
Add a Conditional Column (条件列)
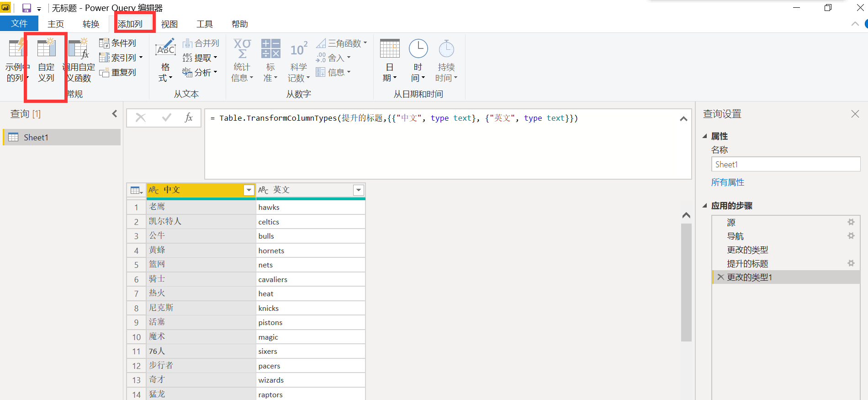point(118,43)
